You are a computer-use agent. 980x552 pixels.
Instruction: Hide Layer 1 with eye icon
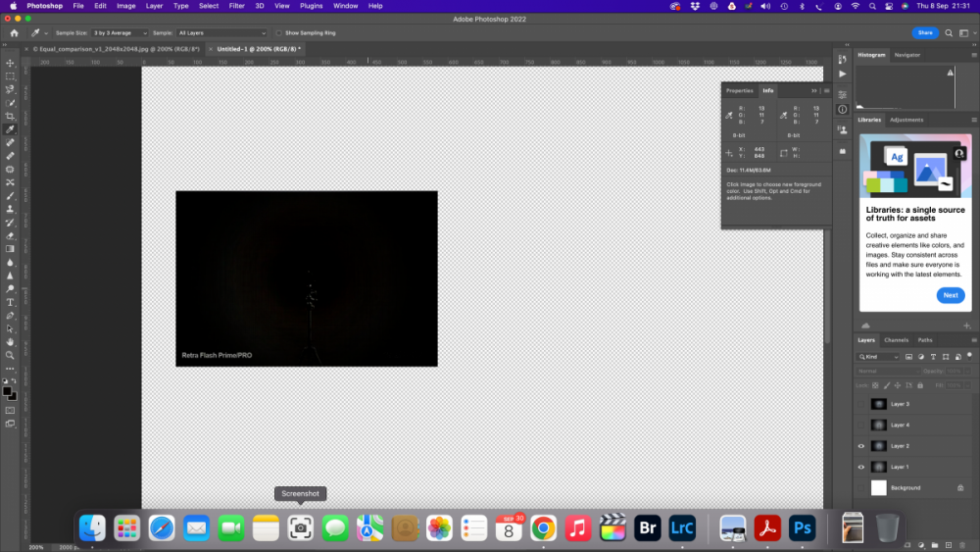[861, 467]
